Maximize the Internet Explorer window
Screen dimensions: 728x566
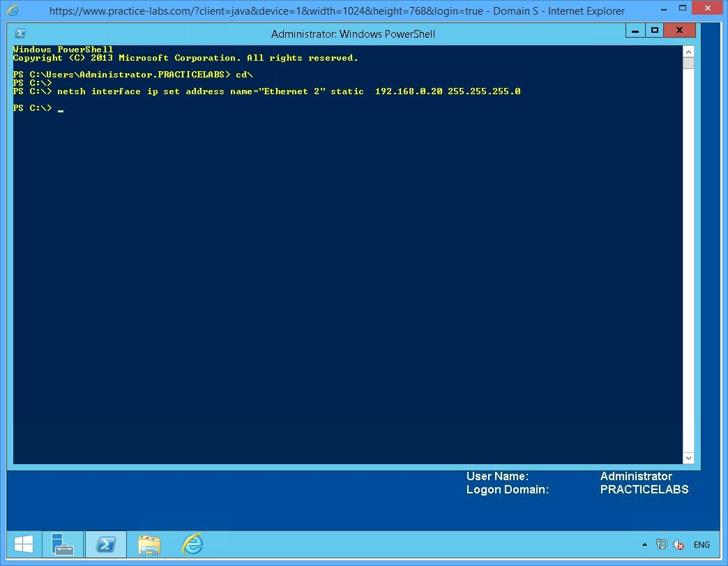click(x=684, y=8)
